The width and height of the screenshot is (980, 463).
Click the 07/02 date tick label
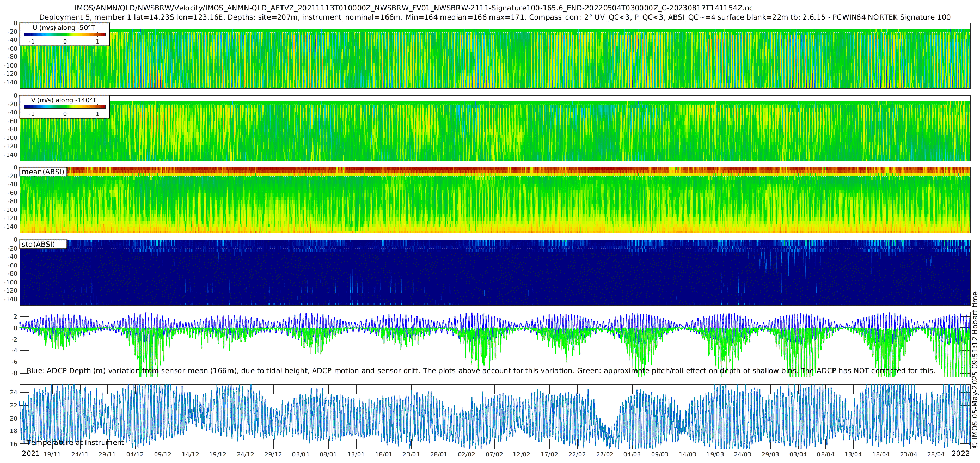point(494,454)
